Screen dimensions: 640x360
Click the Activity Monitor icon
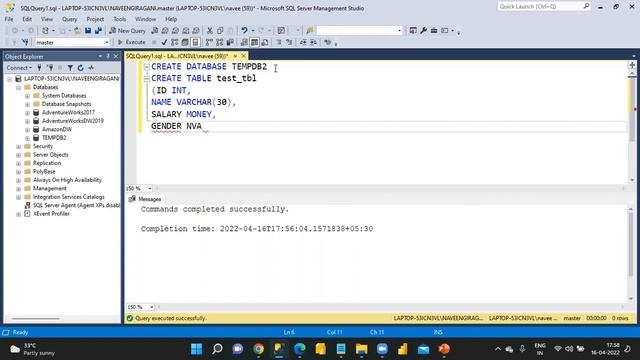tap(91, 68)
